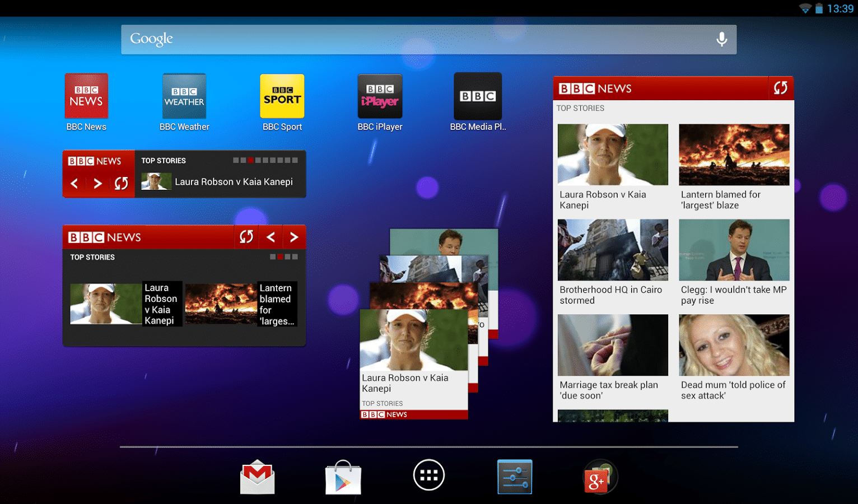The height and width of the screenshot is (504, 858).
Task: Tap small Laura Robson thumbnail in ticker
Action: (156, 181)
